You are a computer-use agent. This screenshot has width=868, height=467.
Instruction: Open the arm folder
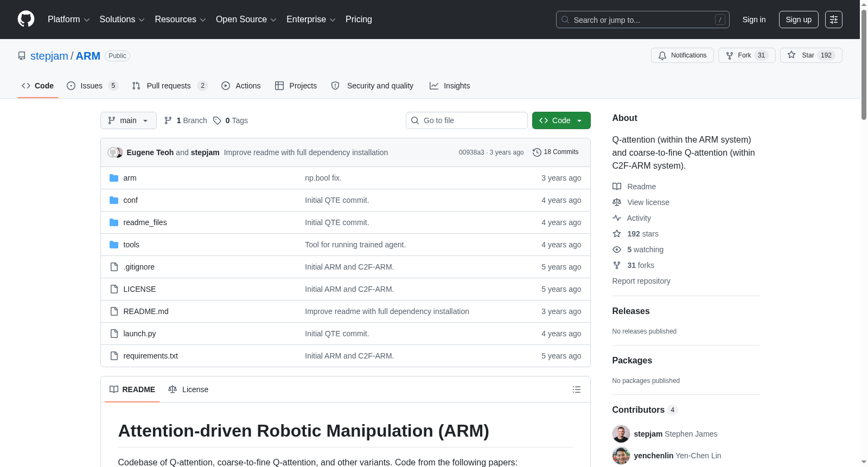coord(130,178)
